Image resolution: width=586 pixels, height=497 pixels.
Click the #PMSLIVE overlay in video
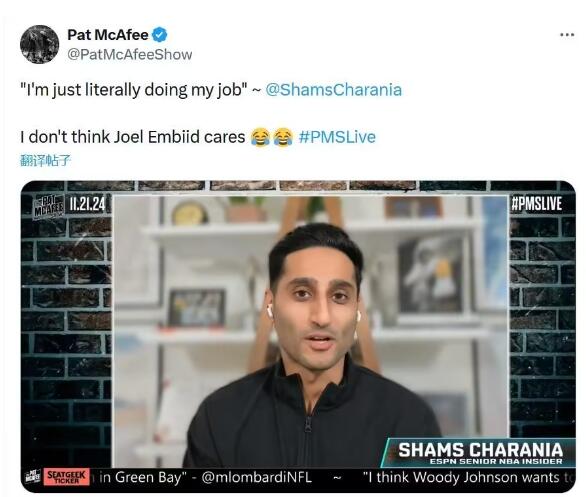pyautogui.click(x=536, y=204)
